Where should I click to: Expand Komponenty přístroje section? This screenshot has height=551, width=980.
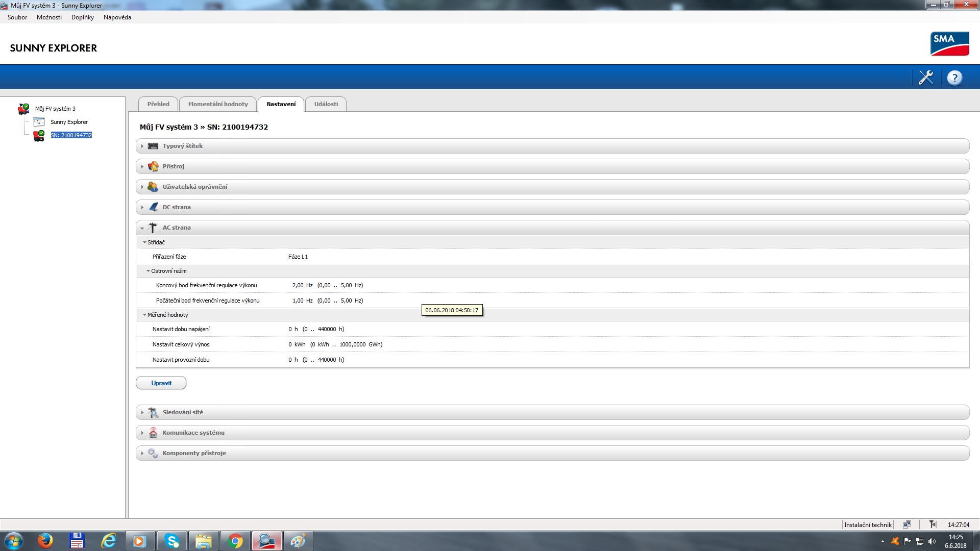pyautogui.click(x=194, y=453)
